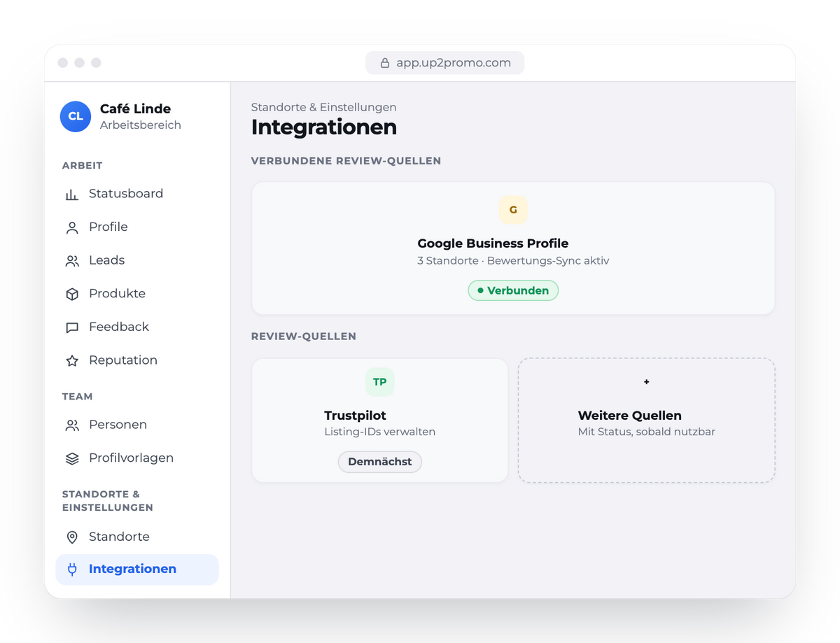Click the CL workspace avatar

pos(76,116)
